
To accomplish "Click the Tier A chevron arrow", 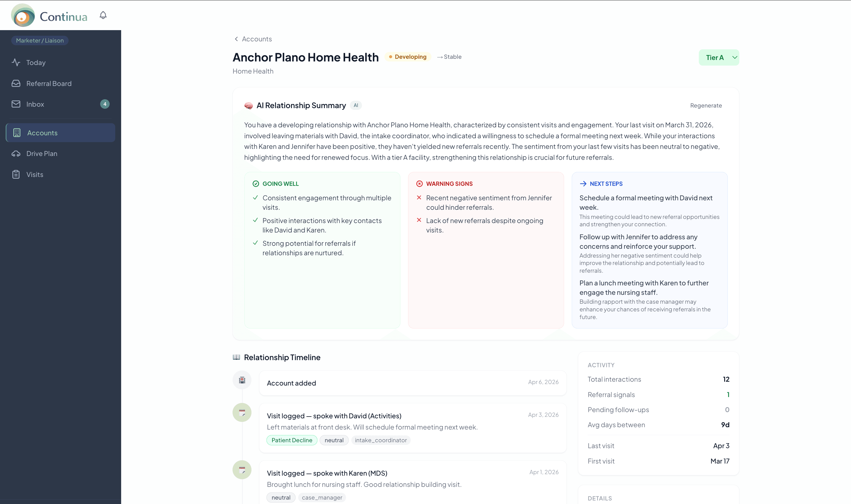I will pos(735,57).
